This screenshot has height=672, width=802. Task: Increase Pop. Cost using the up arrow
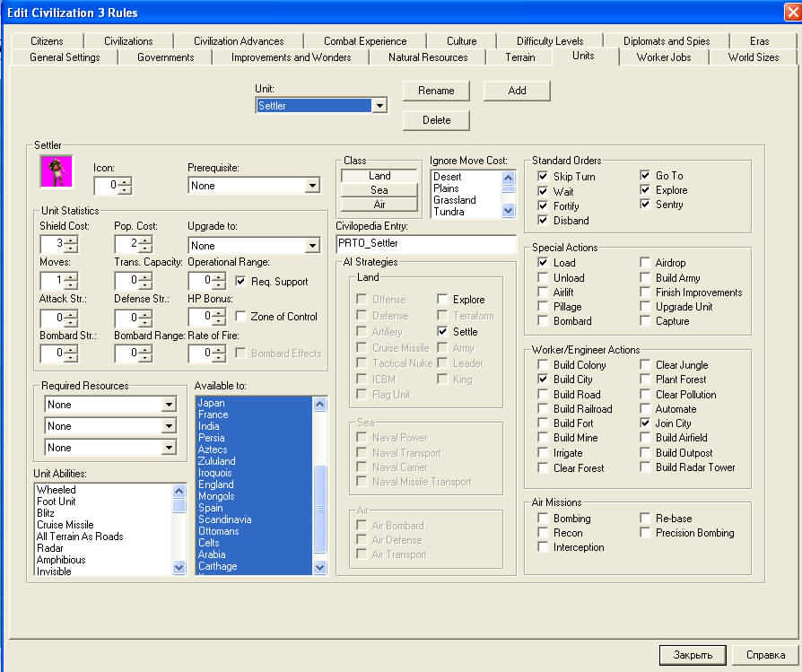(145, 240)
